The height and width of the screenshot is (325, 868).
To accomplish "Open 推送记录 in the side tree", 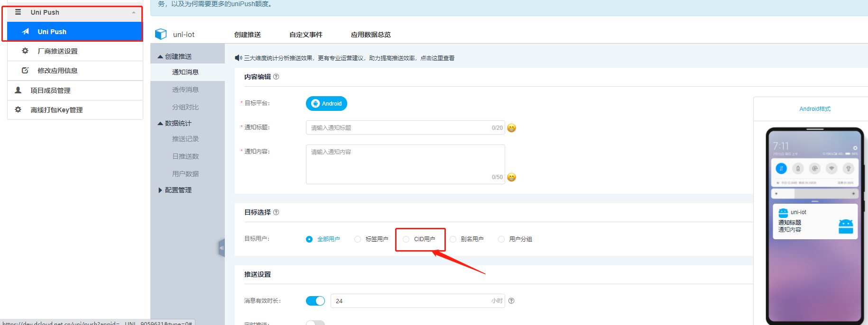I will click(x=185, y=139).
